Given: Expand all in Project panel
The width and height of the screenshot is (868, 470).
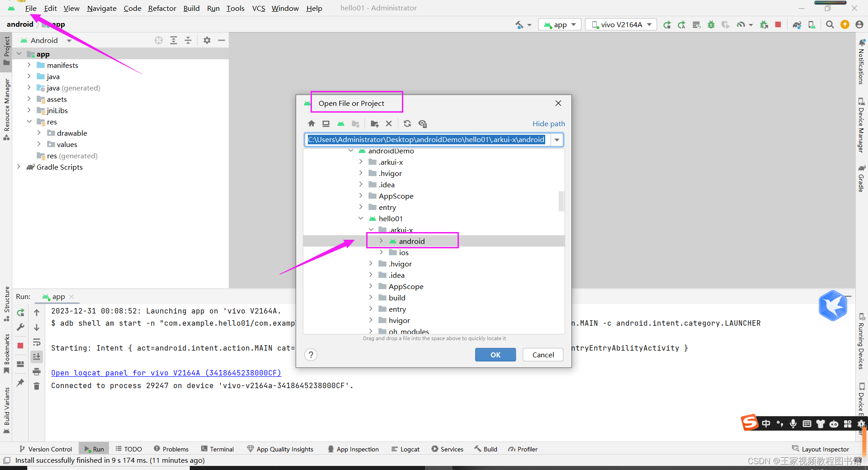Looking at the screenshot, I should [174, 40].
